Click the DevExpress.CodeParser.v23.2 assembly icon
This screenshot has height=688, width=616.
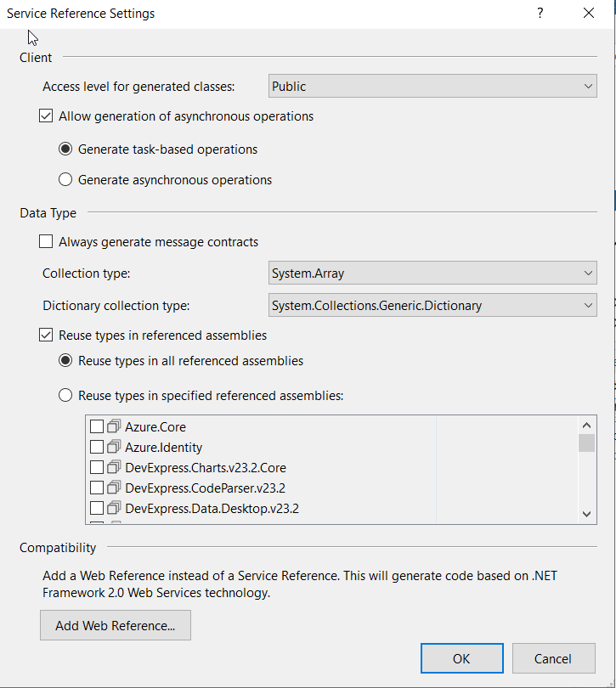click(x=115, y=488)
